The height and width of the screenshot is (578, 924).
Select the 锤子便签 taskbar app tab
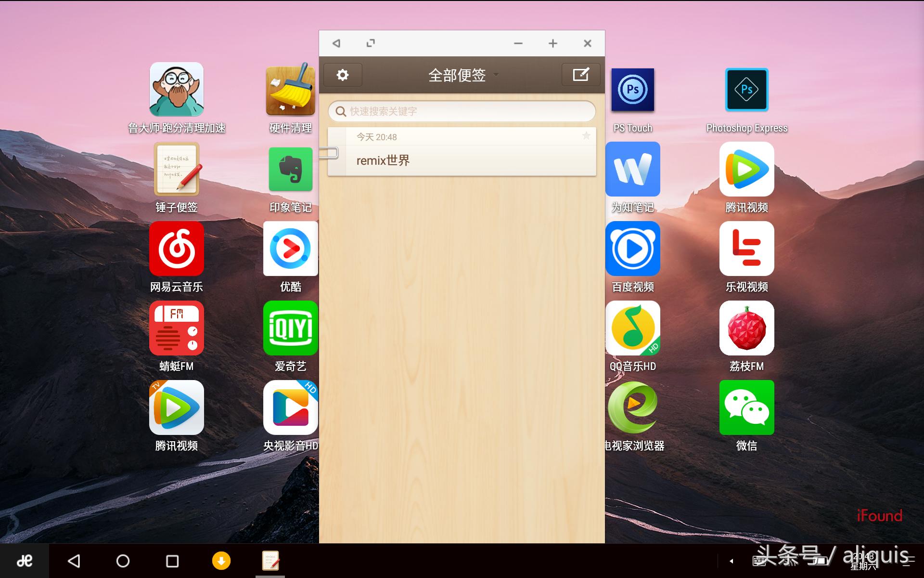pos(270,561)
